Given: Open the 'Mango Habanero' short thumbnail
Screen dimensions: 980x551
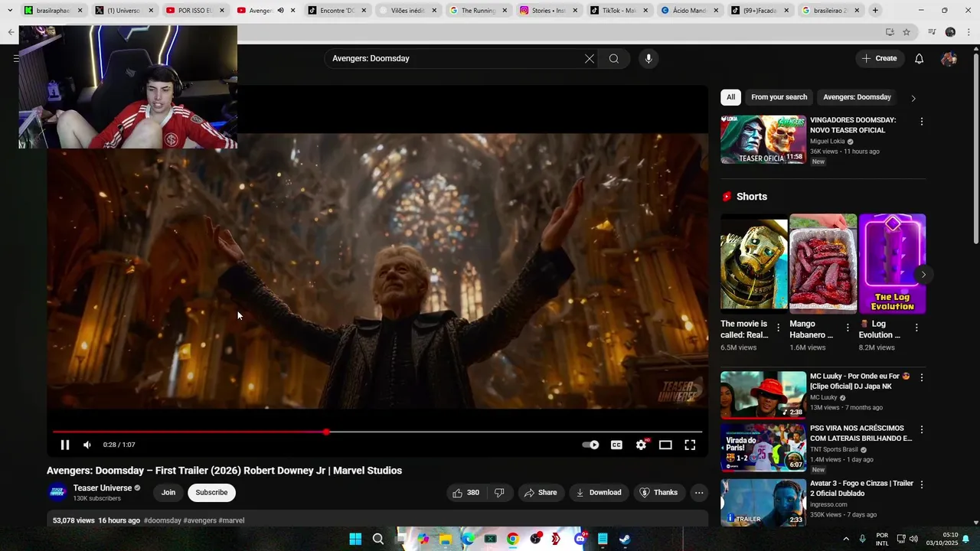Looking at the screenshot, I should [823, 264].
